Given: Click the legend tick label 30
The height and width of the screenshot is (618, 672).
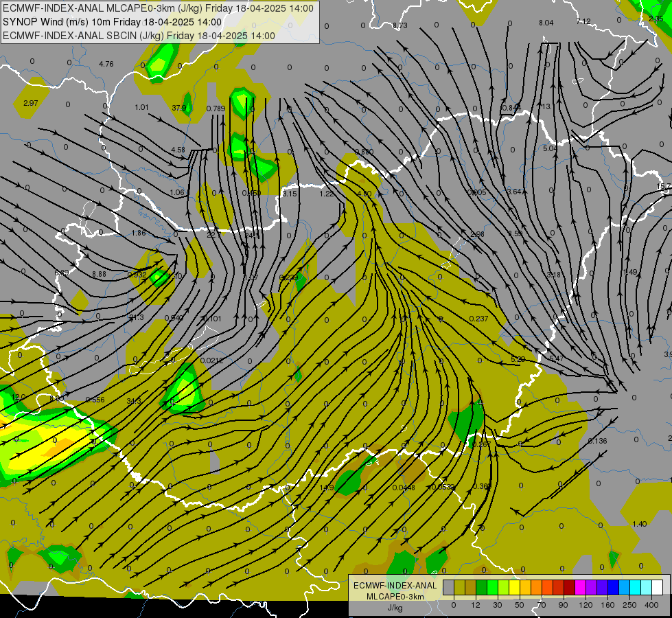Looking at the screenshot, I should (497, 605).
